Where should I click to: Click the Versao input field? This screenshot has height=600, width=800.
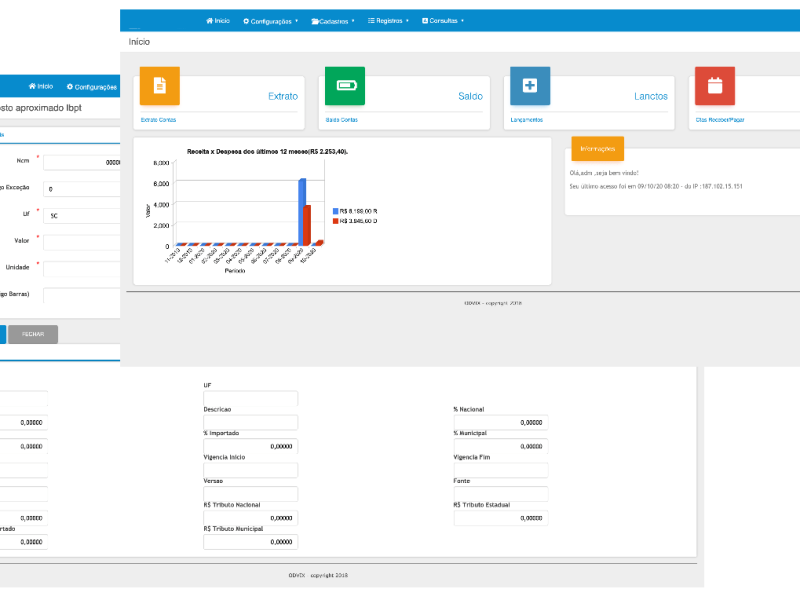point(251,494)
